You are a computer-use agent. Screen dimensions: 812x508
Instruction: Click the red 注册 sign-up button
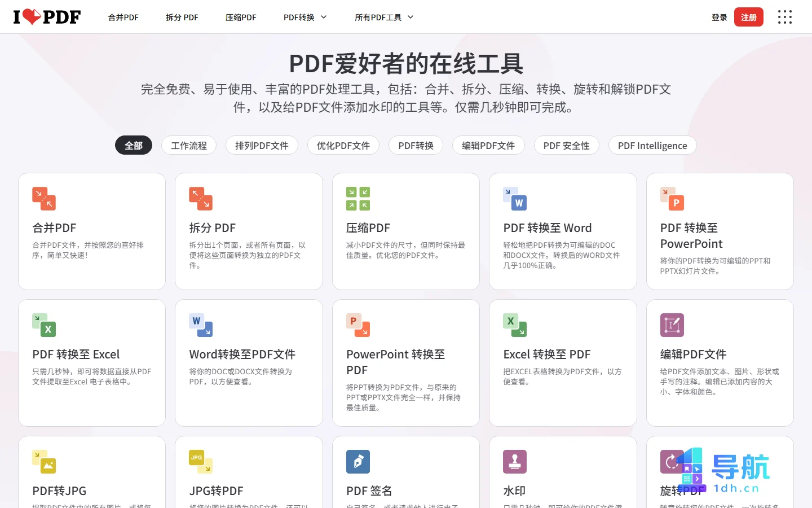(749, 17)
